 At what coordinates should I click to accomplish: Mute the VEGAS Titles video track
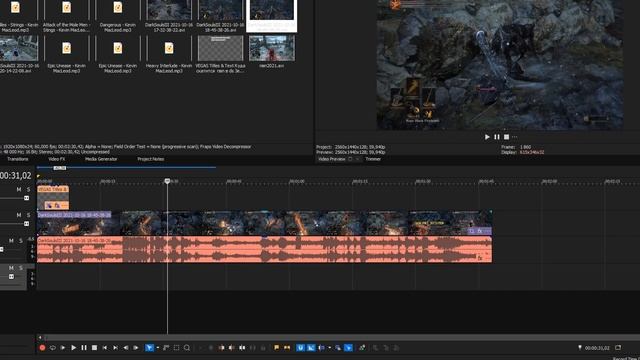(x=19, y=189)
